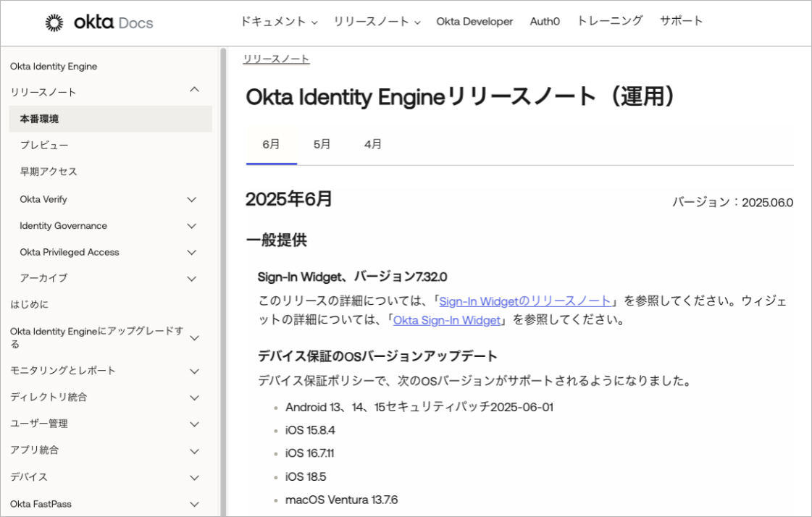The image size is (812, 517).
Task: Switch to the 4月 tab
Action: 372,144
